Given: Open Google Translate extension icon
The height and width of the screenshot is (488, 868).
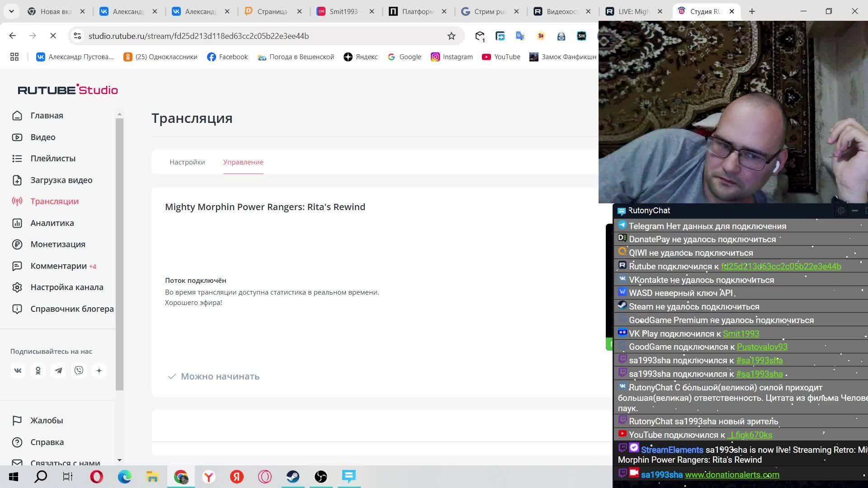Looking at the screenshot, I should click(520, 36).
